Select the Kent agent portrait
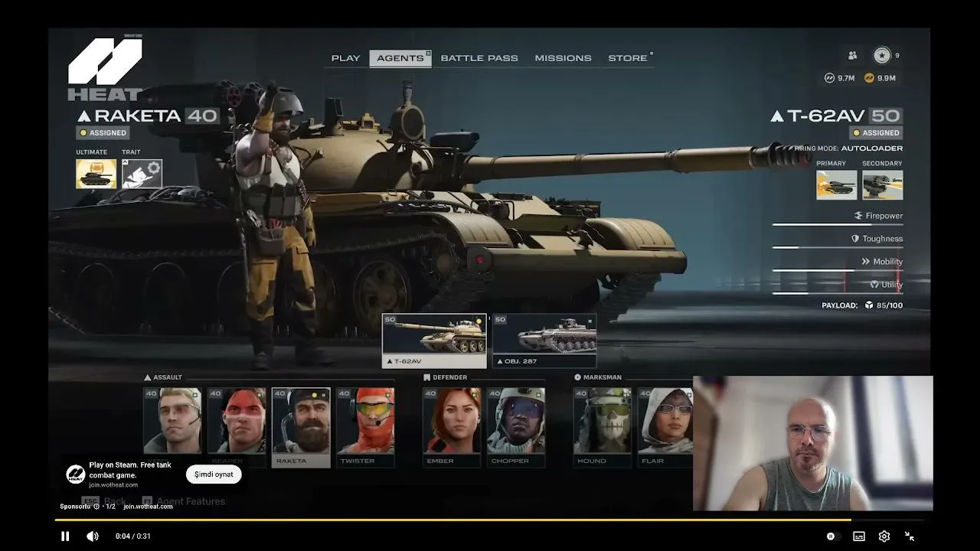 (x=173, y=427)
